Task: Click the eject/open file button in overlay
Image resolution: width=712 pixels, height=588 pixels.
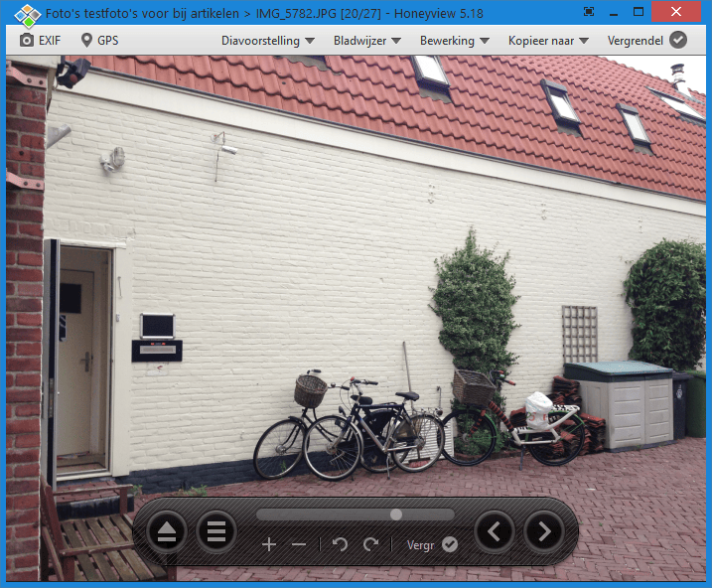Action: pyautogui.click(x=167, y=531)
